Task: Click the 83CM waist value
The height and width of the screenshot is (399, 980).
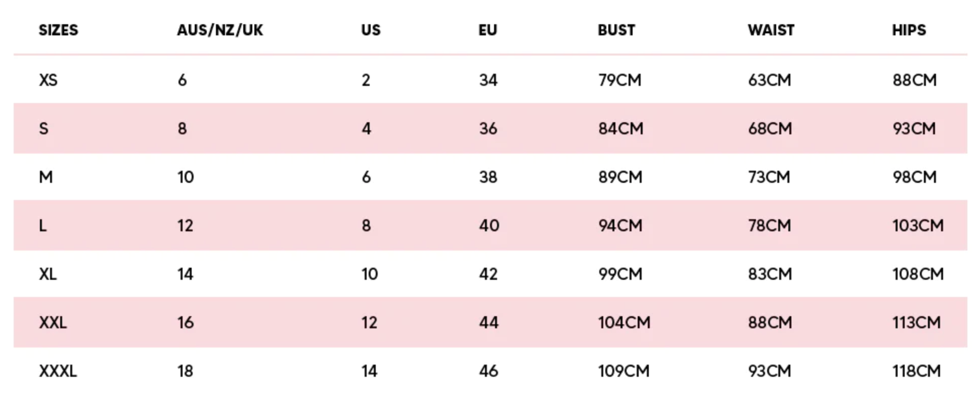Action: pyautogui.click(x=770, y=274)
